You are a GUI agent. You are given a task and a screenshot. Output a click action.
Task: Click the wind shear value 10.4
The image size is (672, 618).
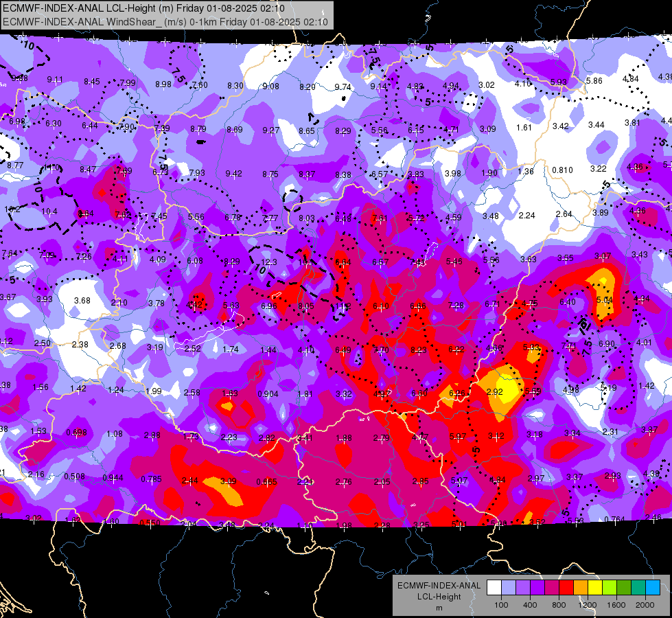pos(49,211)
